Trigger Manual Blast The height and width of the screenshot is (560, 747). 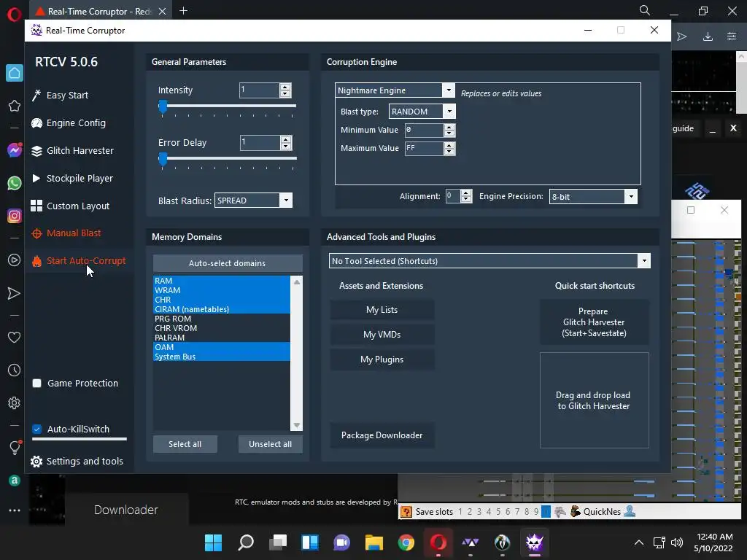point(74,233)
